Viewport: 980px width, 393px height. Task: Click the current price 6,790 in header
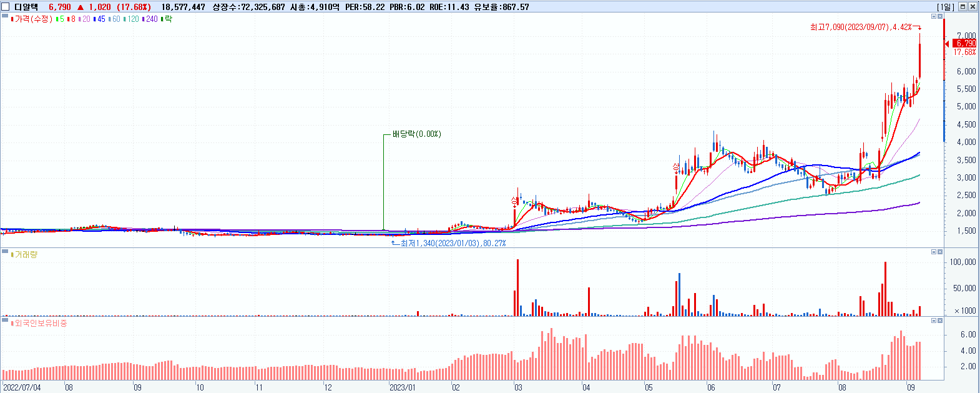(60, 7)
